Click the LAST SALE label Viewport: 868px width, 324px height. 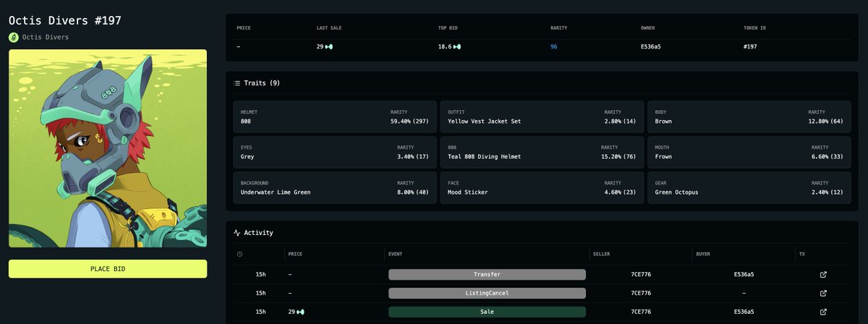click(x=330, y=28)
